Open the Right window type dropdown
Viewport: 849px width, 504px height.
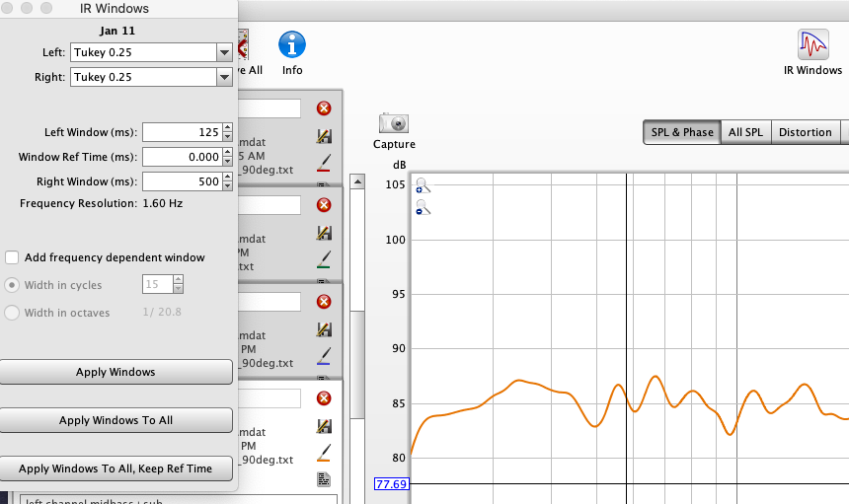click(224, 77)
